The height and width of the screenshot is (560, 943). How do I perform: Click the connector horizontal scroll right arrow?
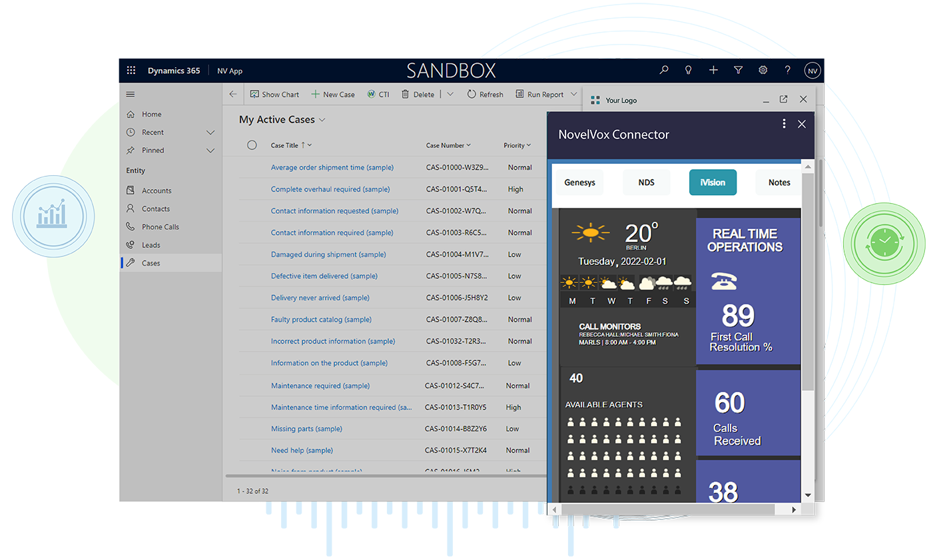coord(794,509)
